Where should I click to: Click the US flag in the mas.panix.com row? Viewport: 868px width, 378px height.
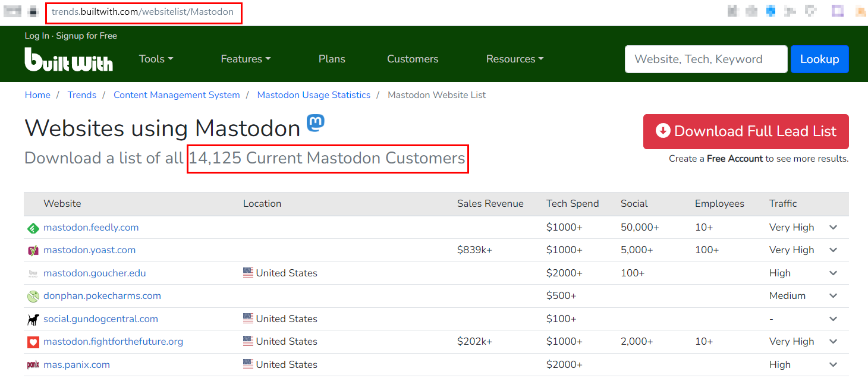(x=248, y=364)
